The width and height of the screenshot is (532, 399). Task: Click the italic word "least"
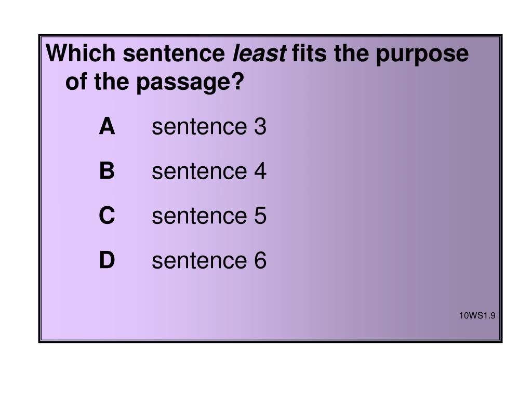click(259, 54)
